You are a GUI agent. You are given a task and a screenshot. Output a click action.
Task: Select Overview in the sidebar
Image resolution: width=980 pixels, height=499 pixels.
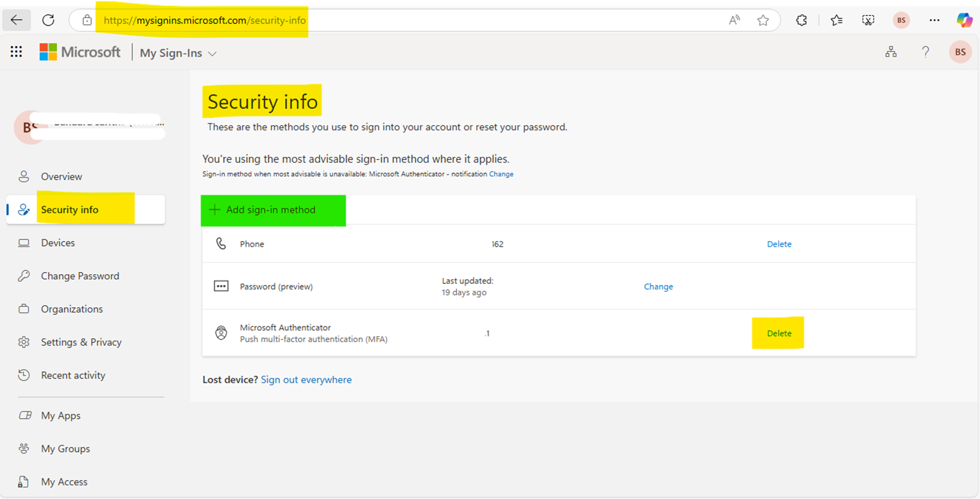tap(61, 176)
